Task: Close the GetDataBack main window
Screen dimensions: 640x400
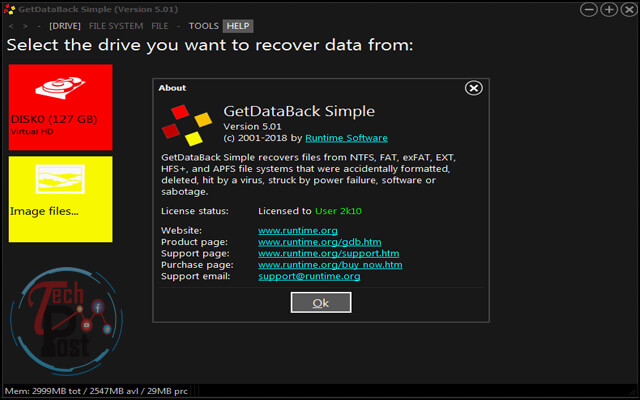Action: [629, 9]
